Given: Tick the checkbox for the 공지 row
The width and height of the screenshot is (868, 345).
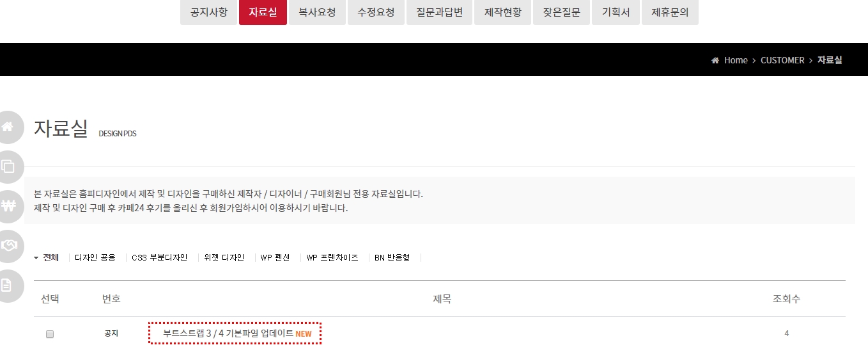Looking at the screenshot, I should tap(50, 334).
